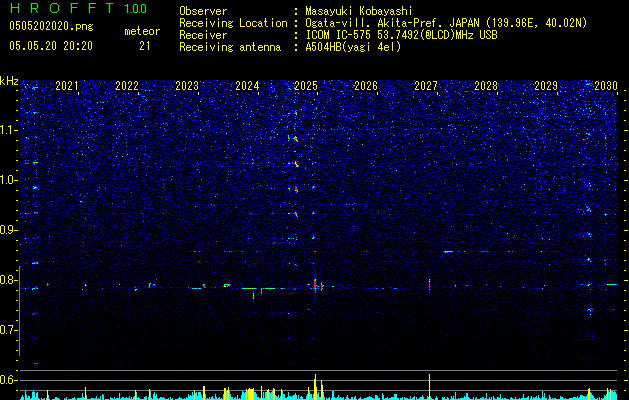This screenshot has width=629, height=400.
Task: Click the 2030 time marker
Action: 606,86
